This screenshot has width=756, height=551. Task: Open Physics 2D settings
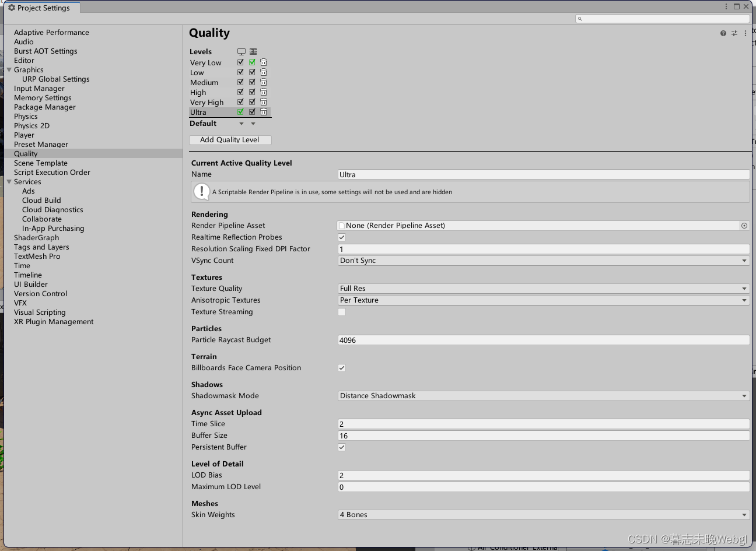coord(32,126)
